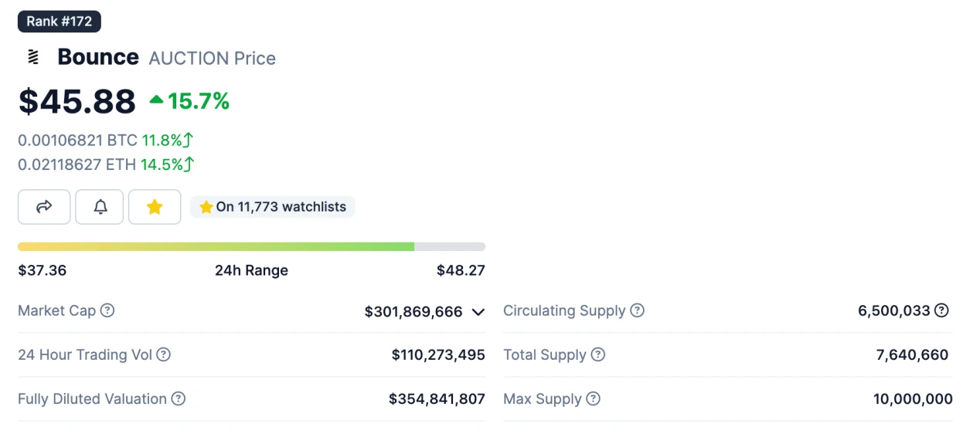Click the $45.88 price value

[x=77, y=101]
